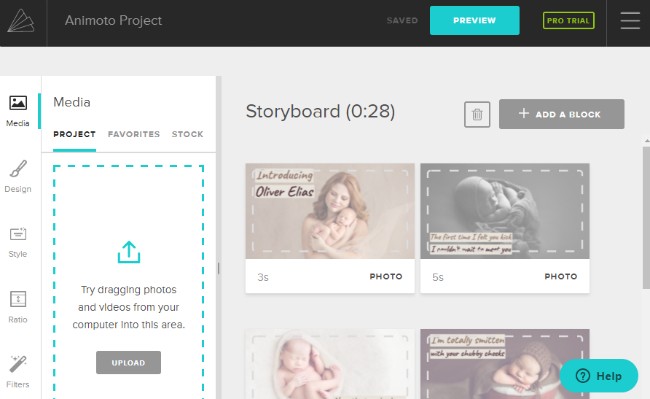Open the Ratio panel

pos(18,307)
